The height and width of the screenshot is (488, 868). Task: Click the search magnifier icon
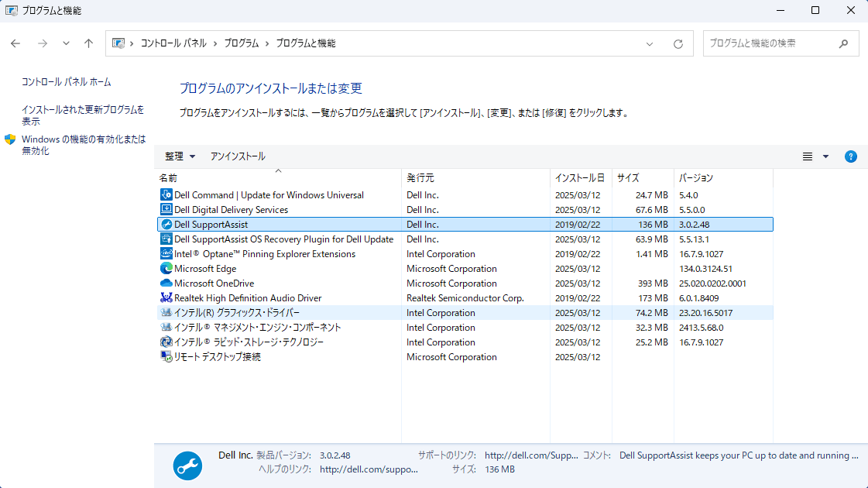[844, 43]
